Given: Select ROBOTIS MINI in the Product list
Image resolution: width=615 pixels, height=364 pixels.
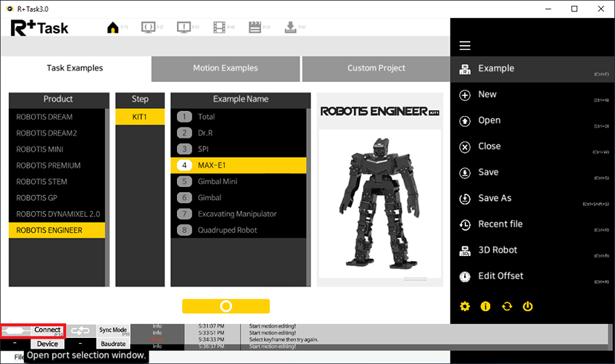Looking at the screenshot, I should pyautogui.click(x=40, y=149).
